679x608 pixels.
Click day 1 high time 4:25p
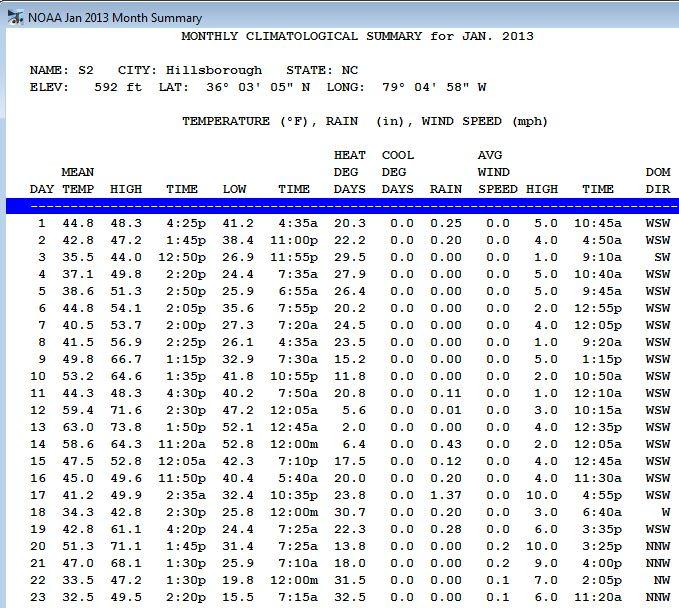186,223
